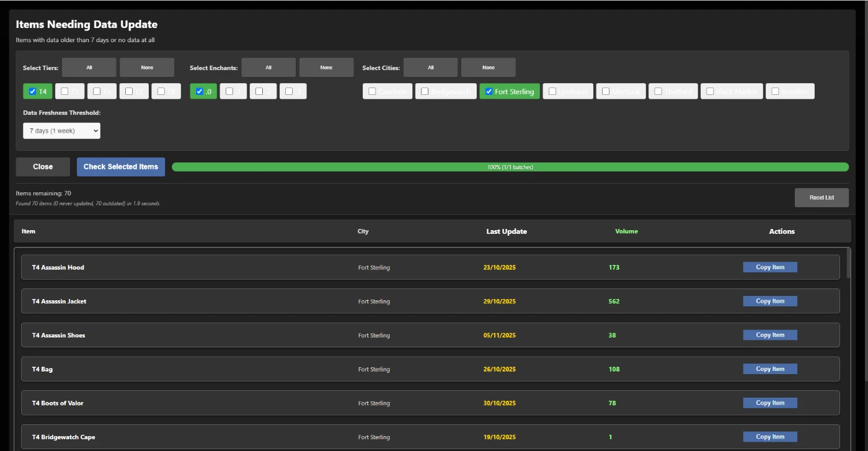Sort by the Volume column header
This screenshot has width=868, height=451.
[x=626, y=231]
